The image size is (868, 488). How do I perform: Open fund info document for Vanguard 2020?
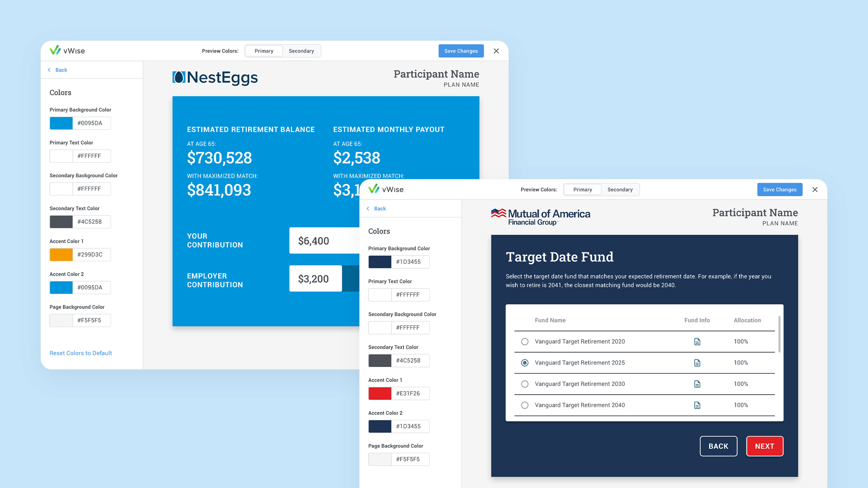tap(697, 342)
